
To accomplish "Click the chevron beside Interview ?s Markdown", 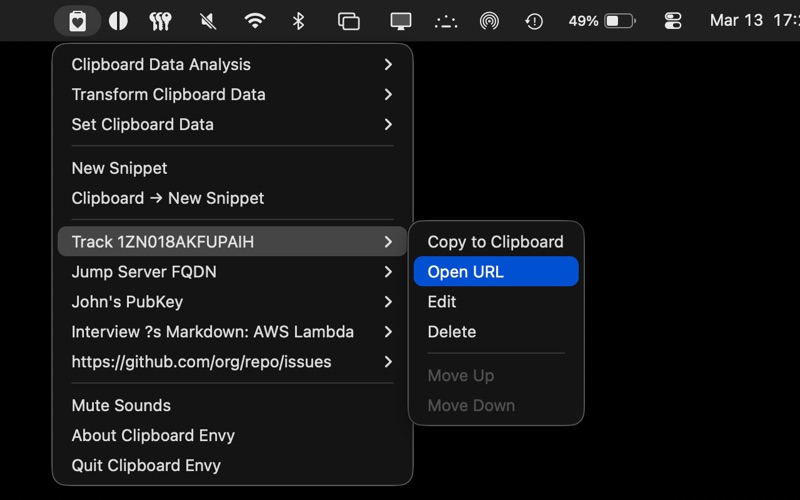I will (388, 332).
